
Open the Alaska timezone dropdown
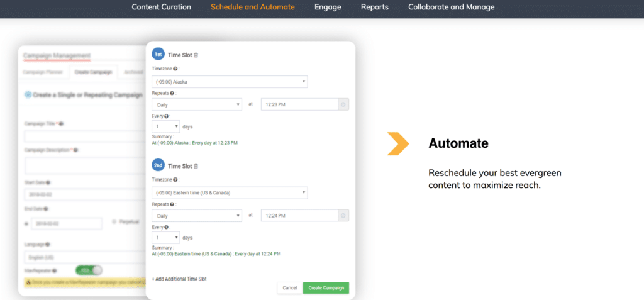[x=230, y=82]
